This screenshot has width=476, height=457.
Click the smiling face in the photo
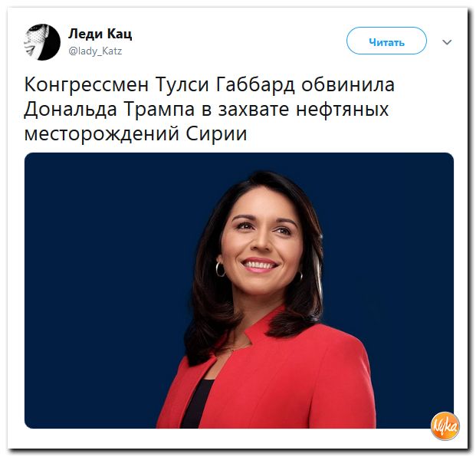click(x=261, y=246)
